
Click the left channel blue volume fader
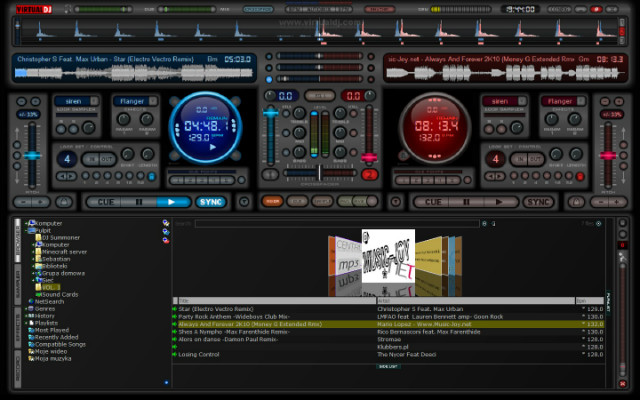(x=270, y=113)
